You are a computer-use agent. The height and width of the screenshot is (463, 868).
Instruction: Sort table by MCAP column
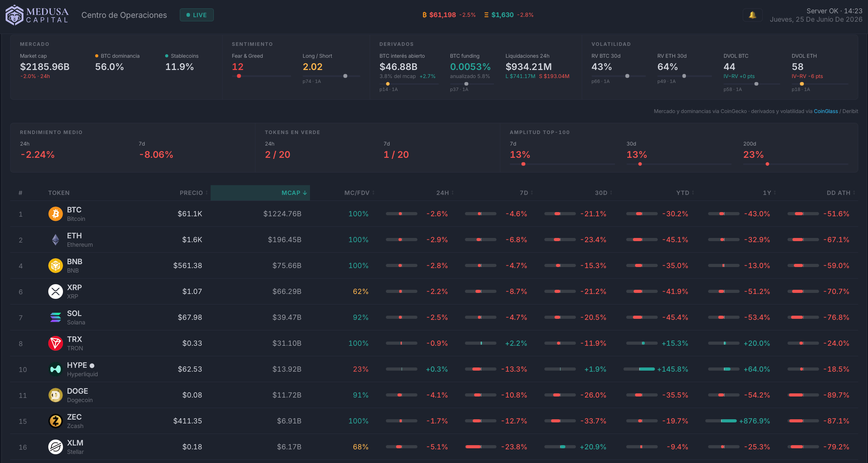coord(260,193)
